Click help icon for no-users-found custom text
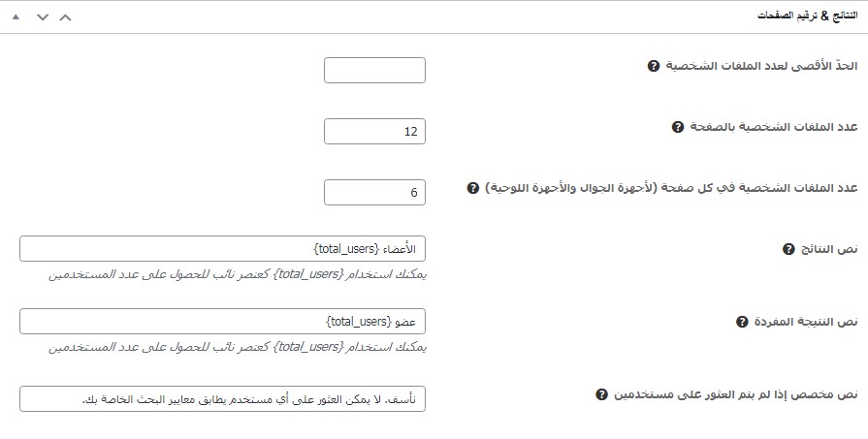868x439 pixels. (x=602, y=394)
